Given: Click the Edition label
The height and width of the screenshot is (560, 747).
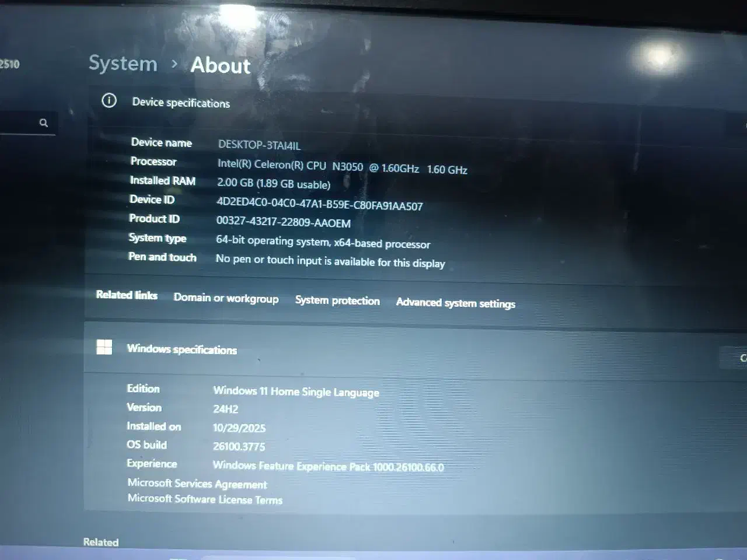Looking at the screenshot, I should coord(144,388).
